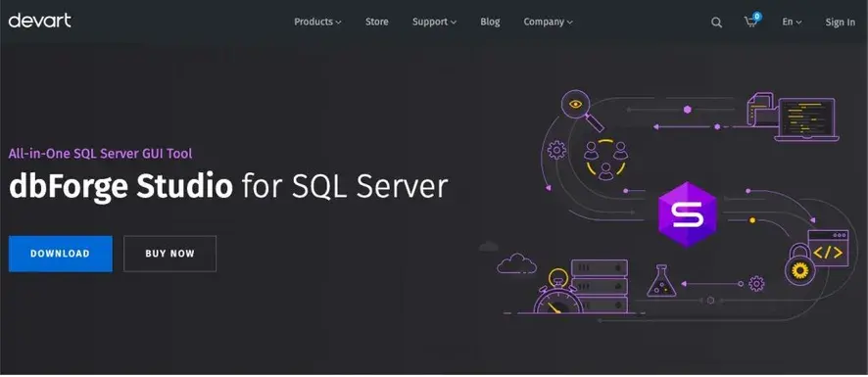Click the blue DOWNLOAD button
The height and width of the screenshot is (377, 868).
[61, 254]
